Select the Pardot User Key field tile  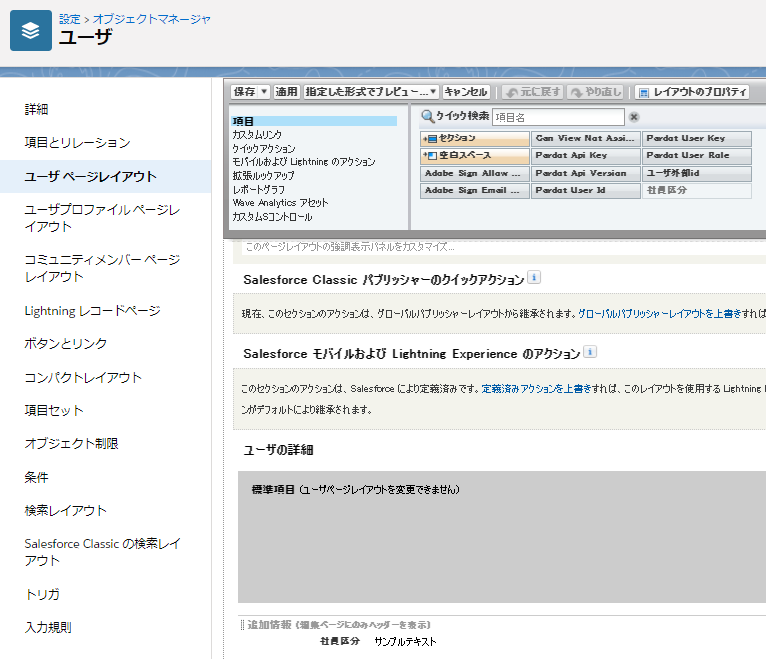(696, 138)
